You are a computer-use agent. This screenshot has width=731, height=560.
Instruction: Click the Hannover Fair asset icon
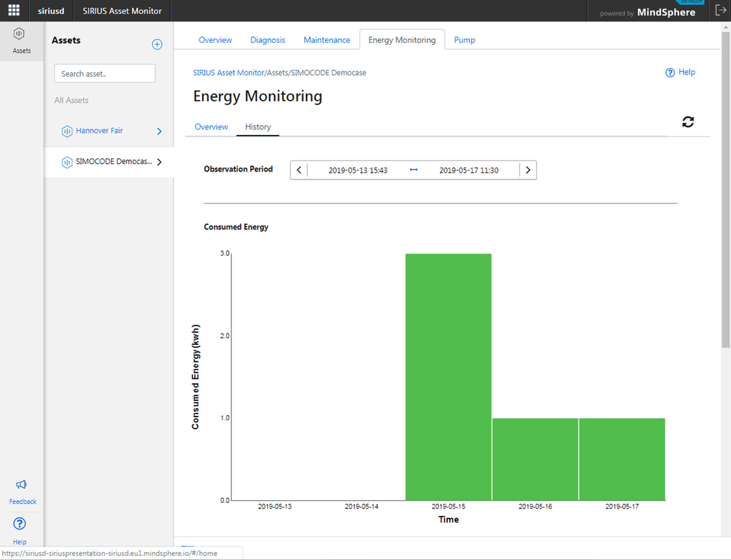[x=67, y=131]
